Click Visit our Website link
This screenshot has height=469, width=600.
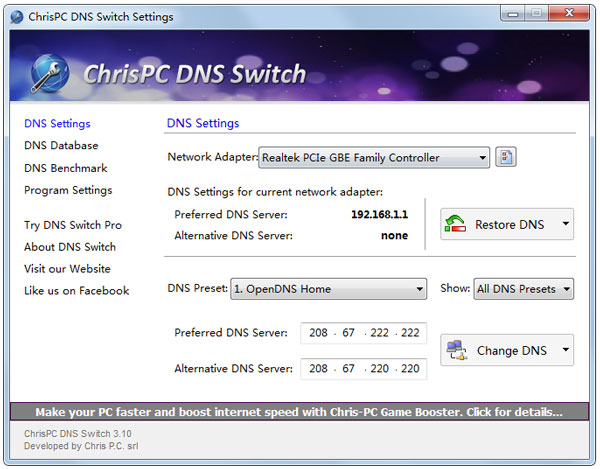tap(67, 269)
